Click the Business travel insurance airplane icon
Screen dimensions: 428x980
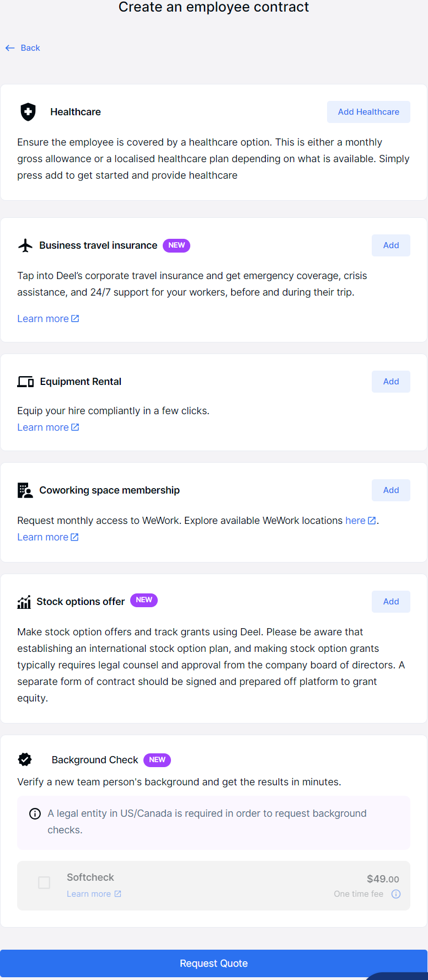click(x=25, y=245)
